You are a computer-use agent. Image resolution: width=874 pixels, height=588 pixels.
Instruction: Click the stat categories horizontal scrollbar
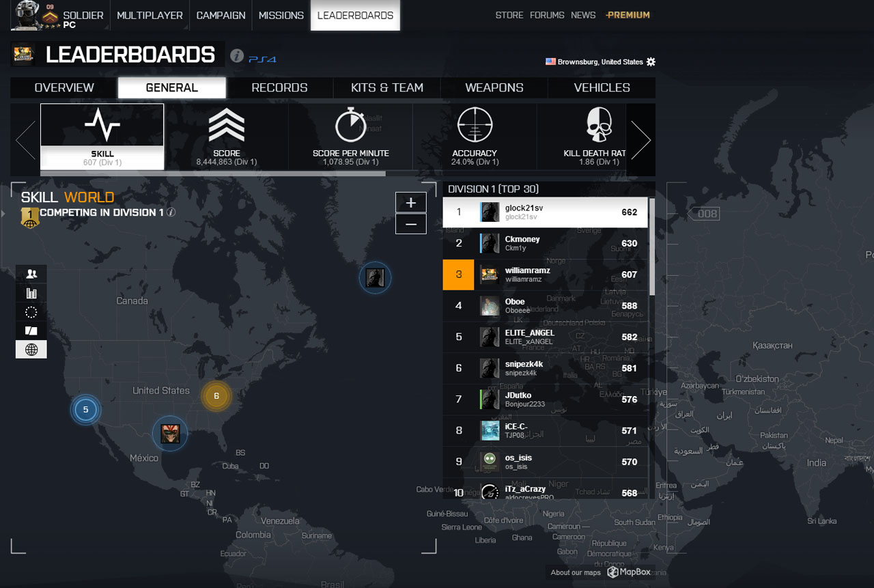click(213, 173)
